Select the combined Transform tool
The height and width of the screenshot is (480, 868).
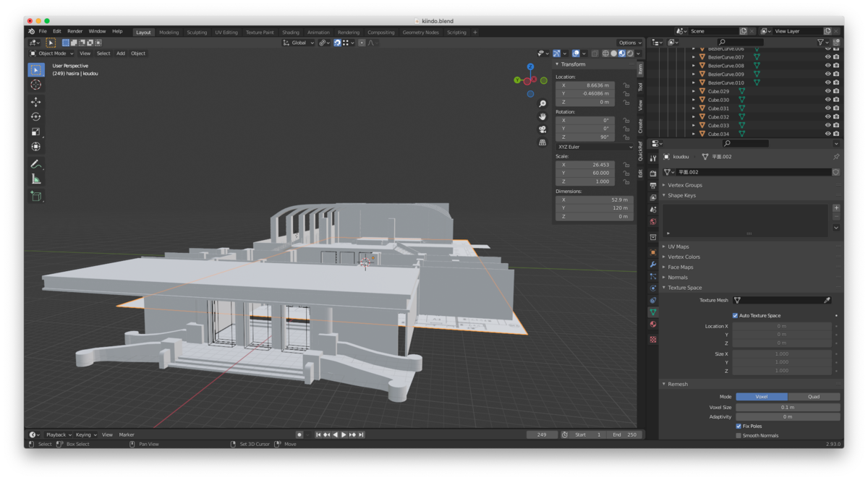point(36,147)
